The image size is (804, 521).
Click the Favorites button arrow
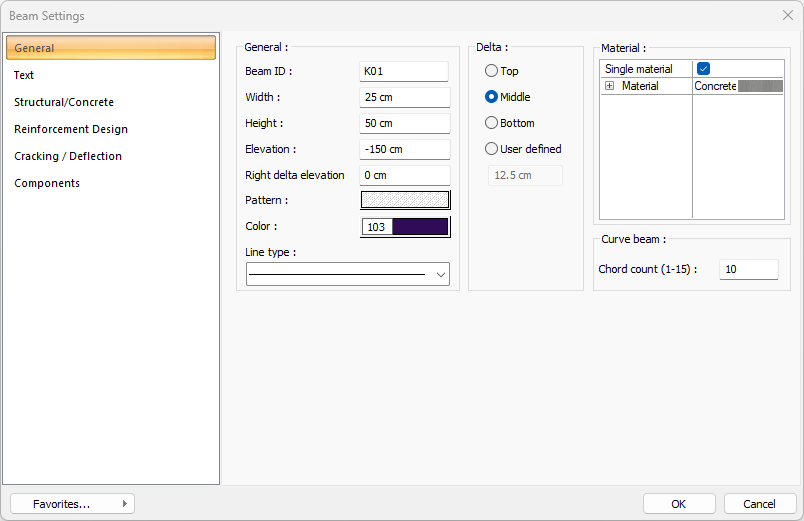pyautogui.click(x=124, y=504)
